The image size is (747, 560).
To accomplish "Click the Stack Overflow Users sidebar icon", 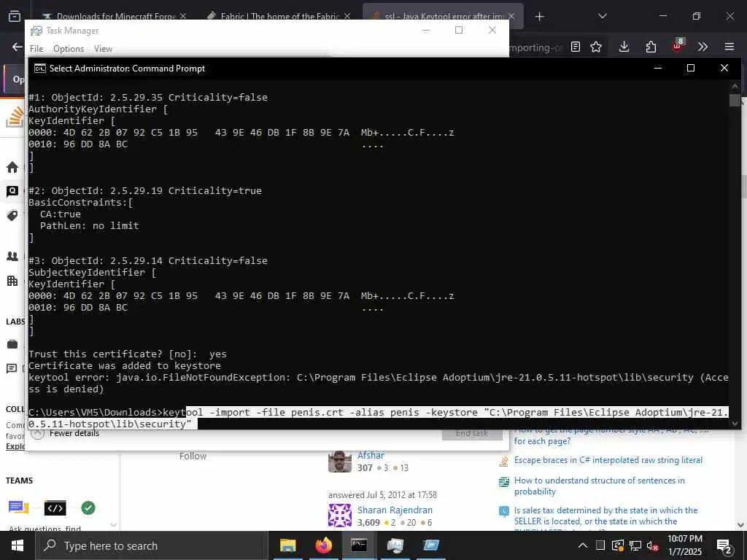I will tap(12, 256).
